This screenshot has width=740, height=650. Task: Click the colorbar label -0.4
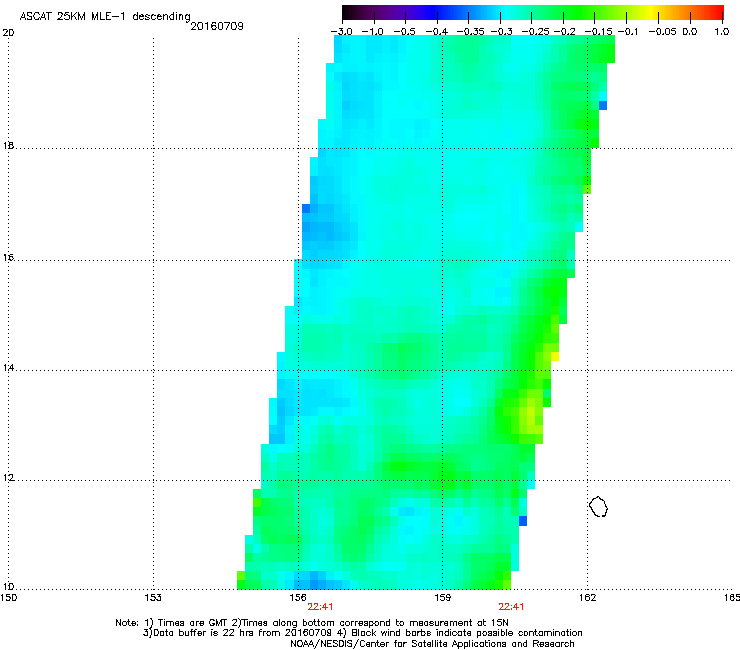437,32
